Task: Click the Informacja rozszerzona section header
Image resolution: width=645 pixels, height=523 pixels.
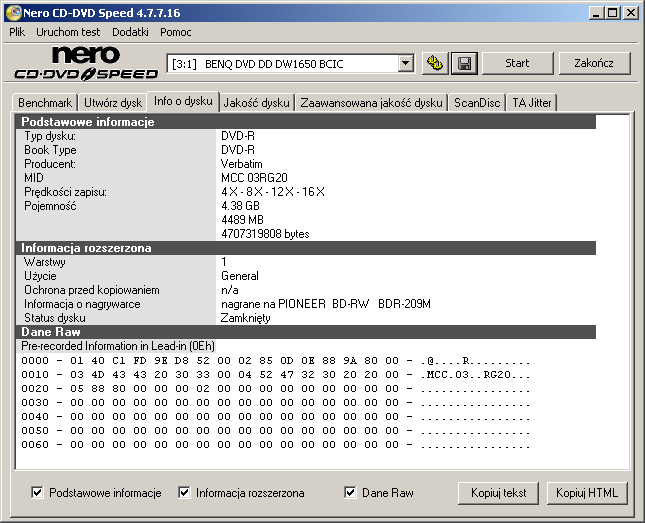Action: (x=306, y=248)
